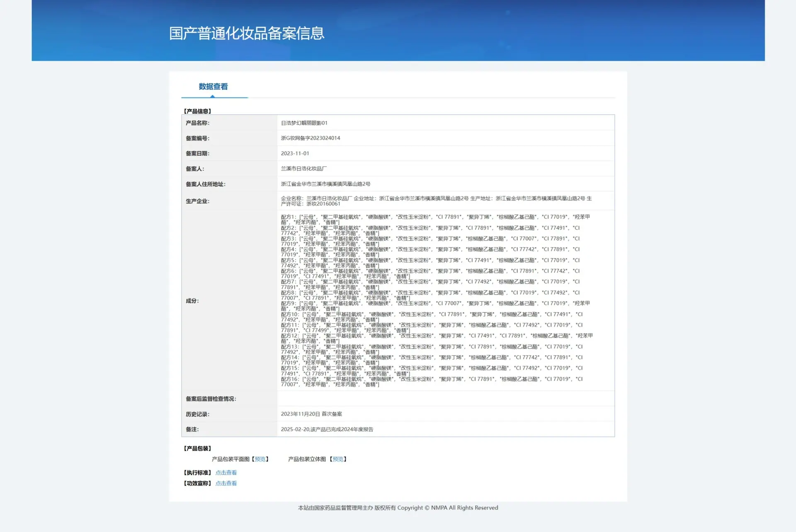Preview the 产品包装平面图 image
796x532 pixels.
pyautogui.click(x=260, y=459)
